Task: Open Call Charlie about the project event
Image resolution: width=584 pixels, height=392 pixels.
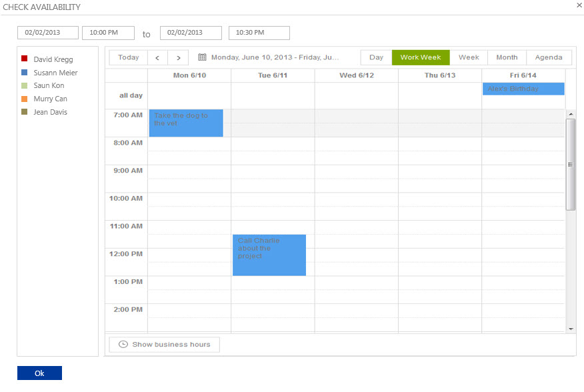Action: click(x=269, y=255)
